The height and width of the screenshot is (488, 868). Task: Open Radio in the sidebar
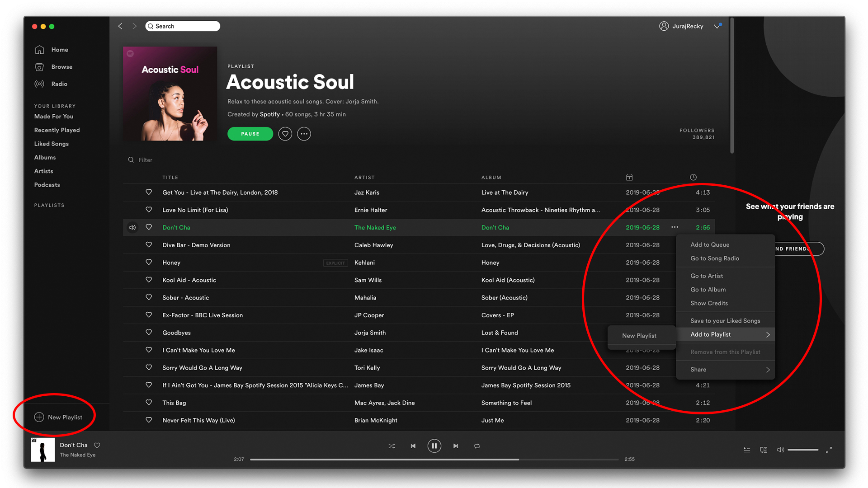(x=51, y=84)
